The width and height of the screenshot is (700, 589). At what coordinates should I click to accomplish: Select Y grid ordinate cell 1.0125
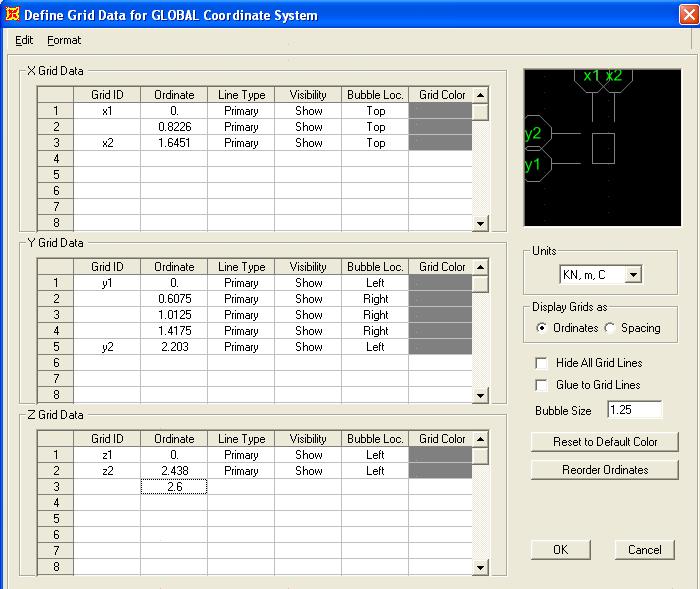click(x=174, y=315)
